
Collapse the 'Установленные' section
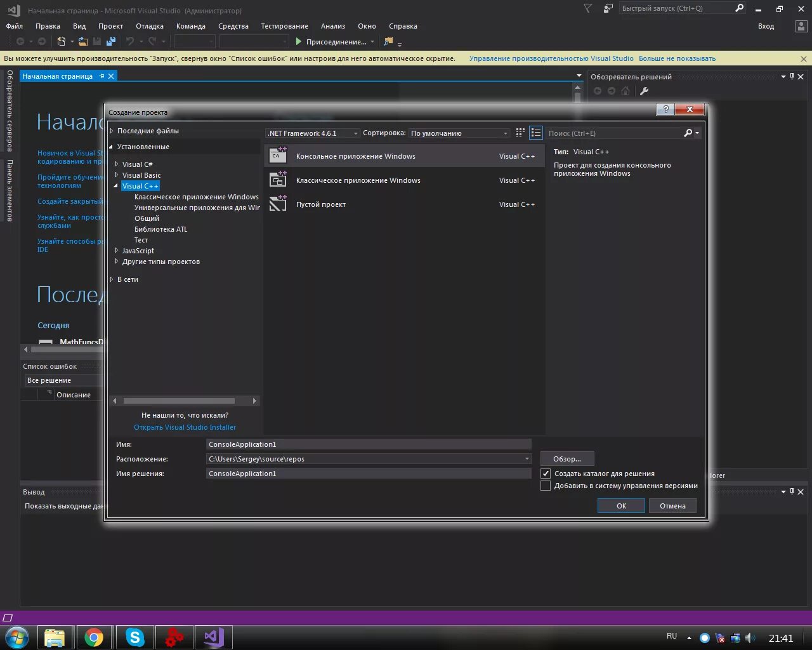tap(112, 147)
